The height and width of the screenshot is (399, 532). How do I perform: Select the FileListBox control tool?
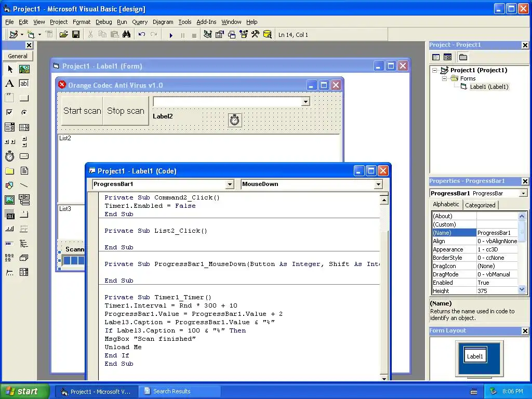click(x=24, y=170)
